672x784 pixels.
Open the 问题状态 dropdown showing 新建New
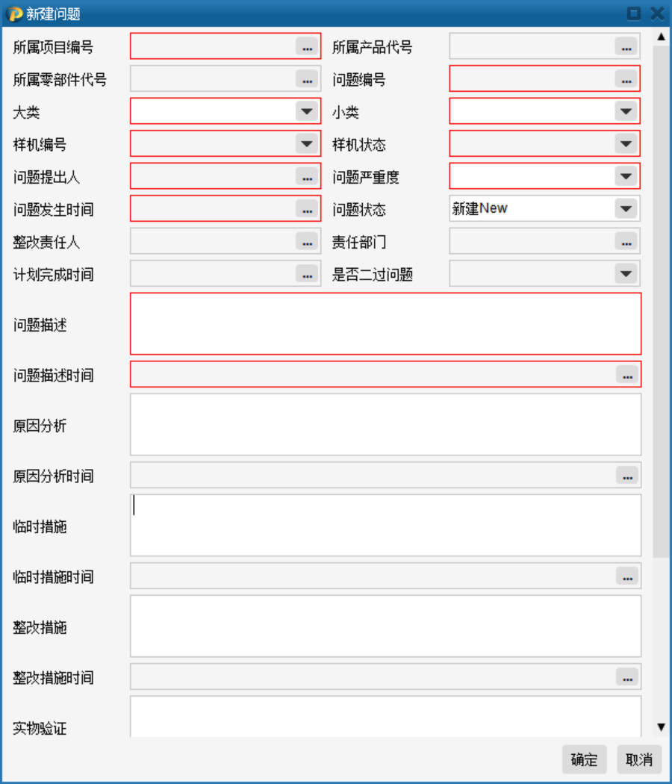point(626,208)
